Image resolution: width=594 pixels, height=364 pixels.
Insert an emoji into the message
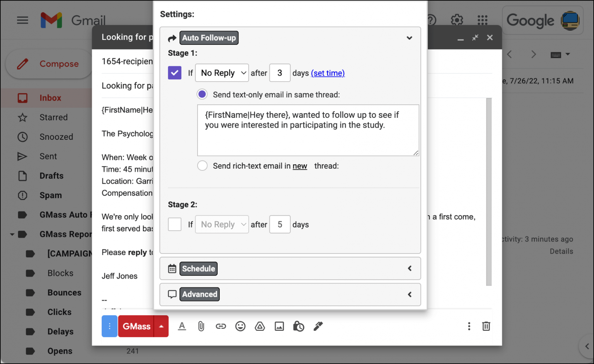(x=240, y=326)
